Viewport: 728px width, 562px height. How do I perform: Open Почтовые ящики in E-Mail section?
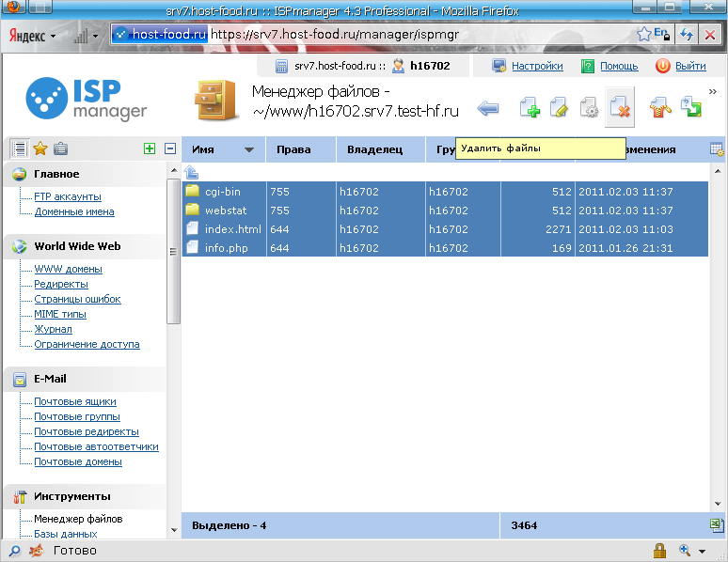tap(75, 402)
